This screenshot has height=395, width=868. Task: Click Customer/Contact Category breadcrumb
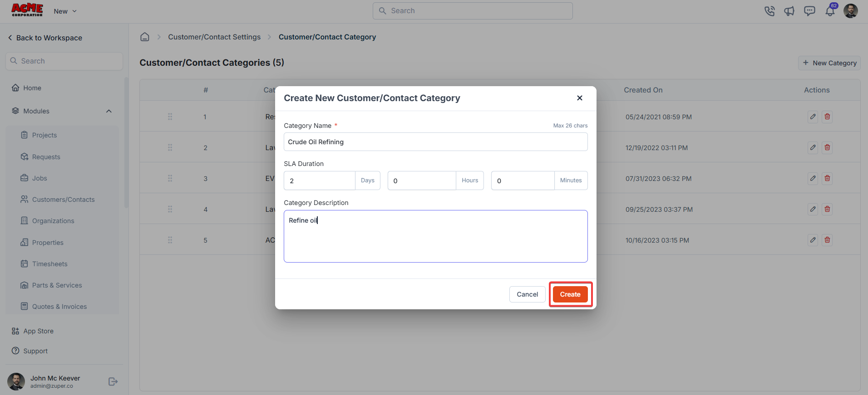click(x=327, y=37)
